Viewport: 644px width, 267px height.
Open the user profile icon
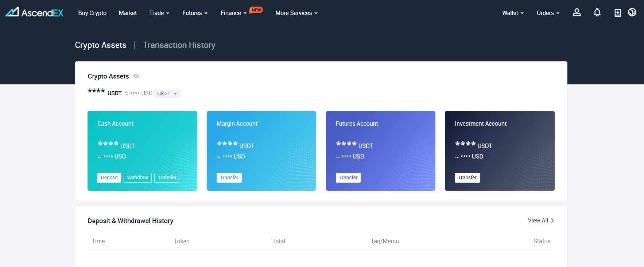577,12
